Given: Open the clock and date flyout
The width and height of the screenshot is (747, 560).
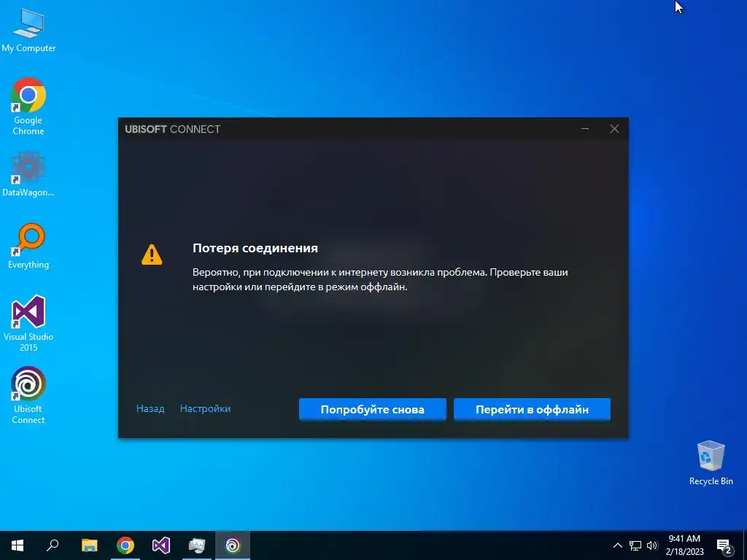Looking at the screenshot, I should [x=684, y=545].
